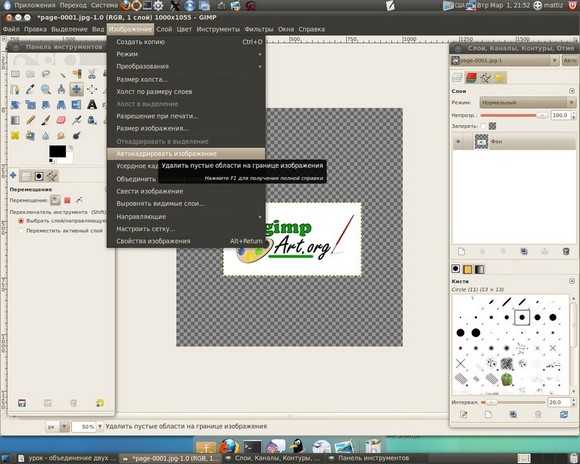Select the Text tool in toolbox
Image resolution: width=580 pixels, height=464 pixels.
point(92,105)
